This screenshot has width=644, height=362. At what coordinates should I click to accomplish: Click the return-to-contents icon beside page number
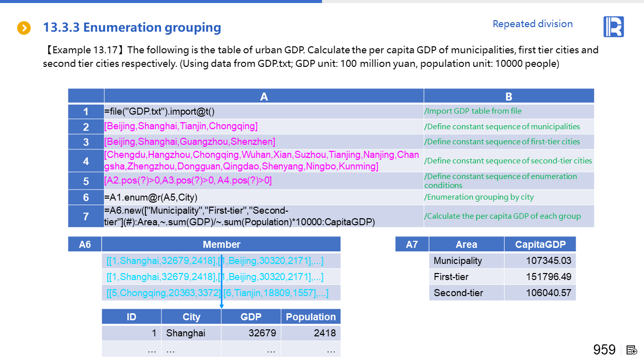tap(632, 350)
